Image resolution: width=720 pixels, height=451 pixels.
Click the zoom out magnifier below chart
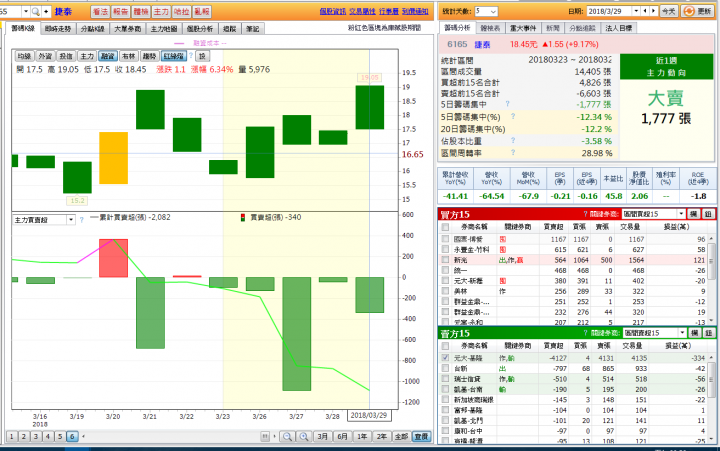287,436
